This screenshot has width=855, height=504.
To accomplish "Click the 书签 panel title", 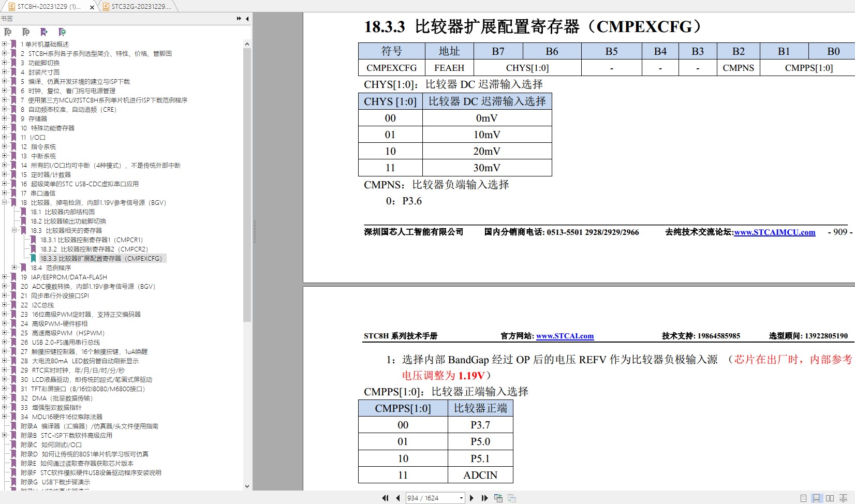I will (7, 19).
